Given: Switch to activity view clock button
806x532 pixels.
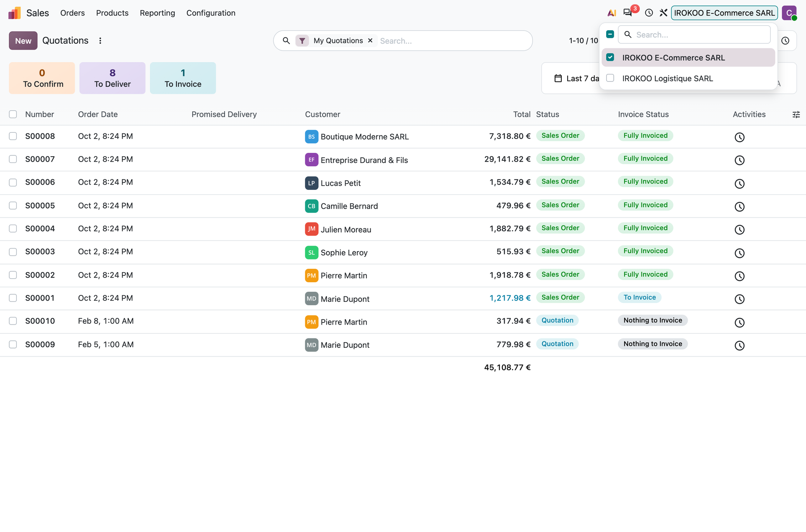Looking at the screenshot, I should [x=785, y=41].
